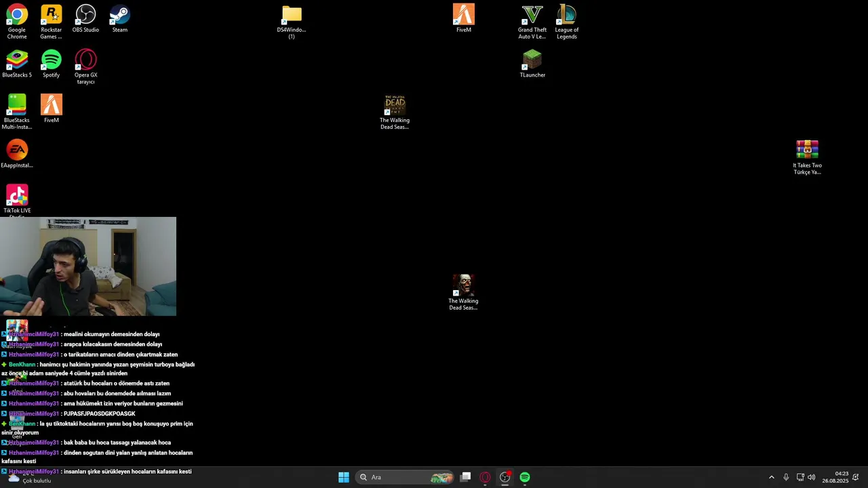Screen dimensions: 868x488
Task: Click message 'atatürk bu hocaları o dönemde astı zaten'
Action: [116, 384]
